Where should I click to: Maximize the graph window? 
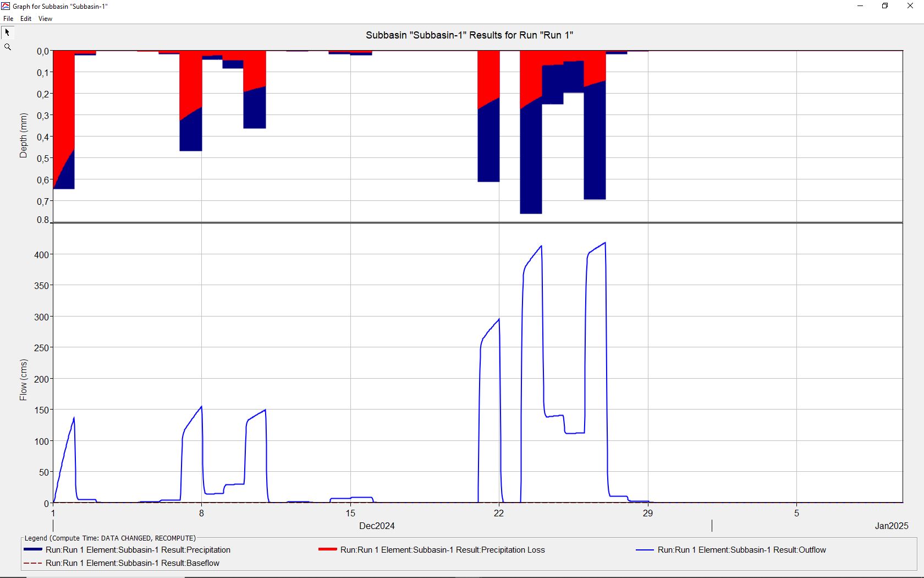(885, 6)
